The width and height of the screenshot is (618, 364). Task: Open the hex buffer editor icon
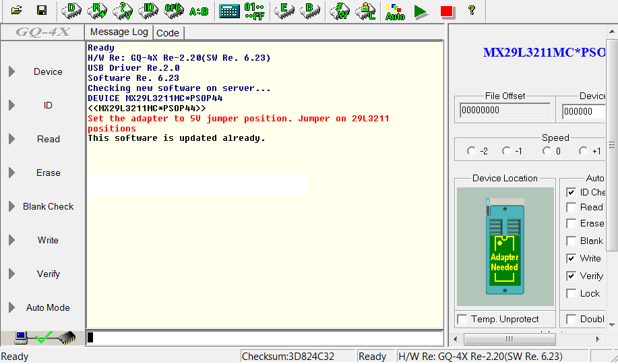229,11
